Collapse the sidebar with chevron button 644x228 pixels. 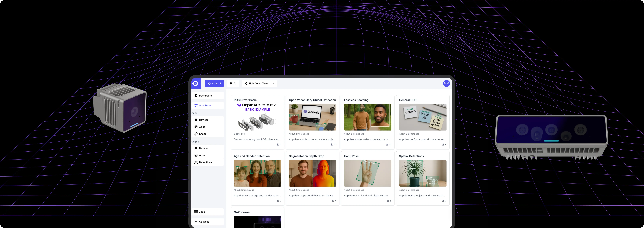tap(196, 222)
